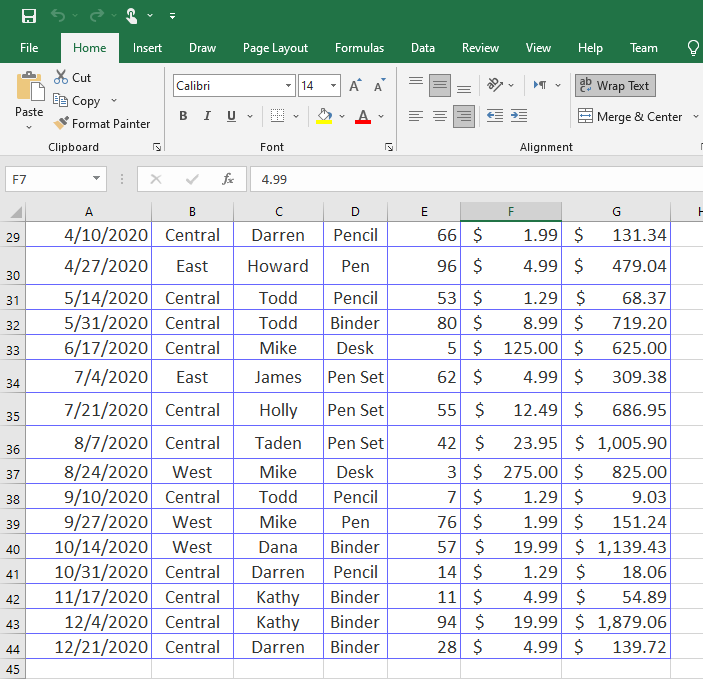Open the Underline style dropdown arrow
The image size is (703, 679).
click(250, 116)
